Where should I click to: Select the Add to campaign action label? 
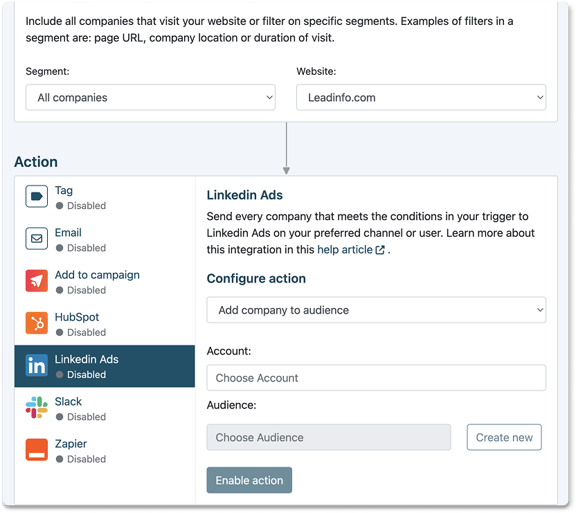coord(97,275)
